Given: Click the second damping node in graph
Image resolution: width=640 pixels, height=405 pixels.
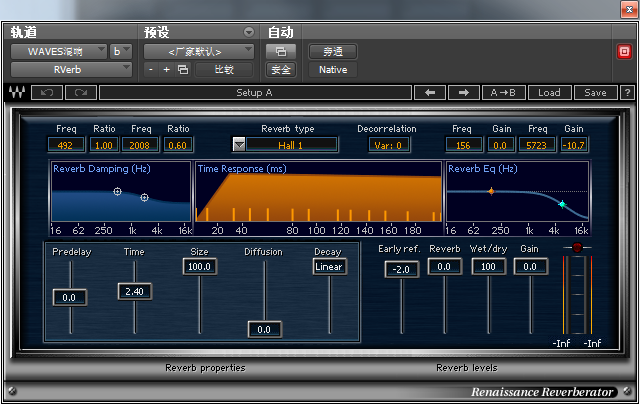Looking at the screenshot, I should 144,198.
